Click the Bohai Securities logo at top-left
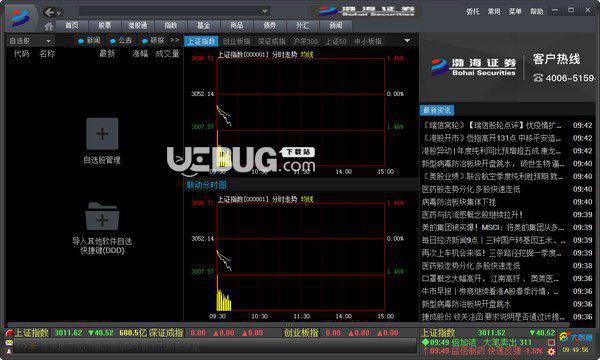This screenshot has height=360, width=600. tap(20, 17)
